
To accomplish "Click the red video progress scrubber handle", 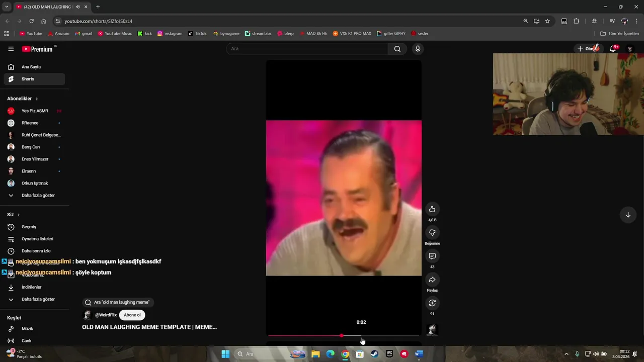I will 342,335.
